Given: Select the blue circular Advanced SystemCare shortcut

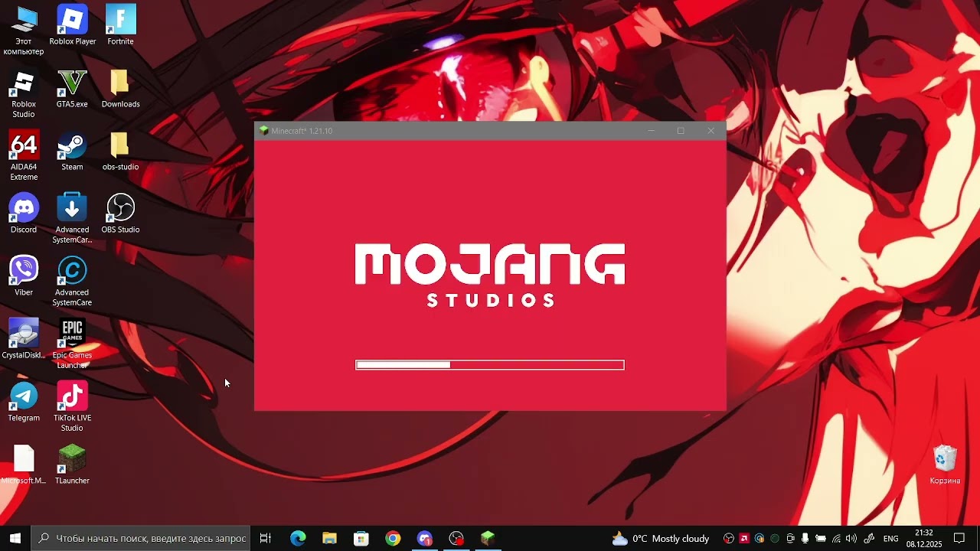Looking at the screenshot, I should 72,282.
